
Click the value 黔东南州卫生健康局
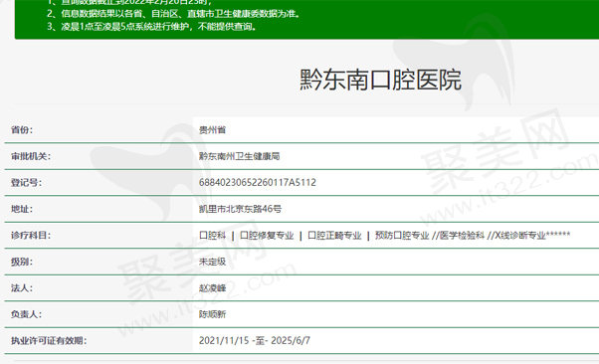pyautogui.click(x=239, y=156)
